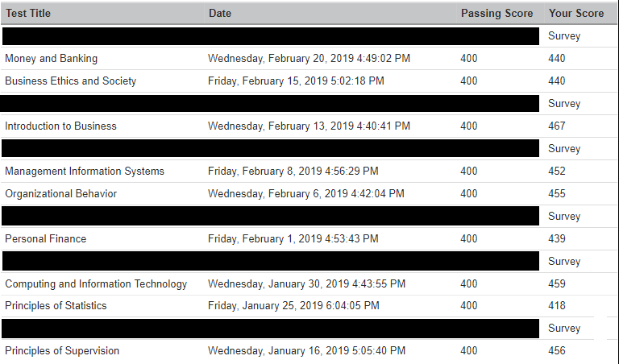619x364 pixels.
Task: Click the 459 Computing and Information Technology score
Action: click(556, 283)
